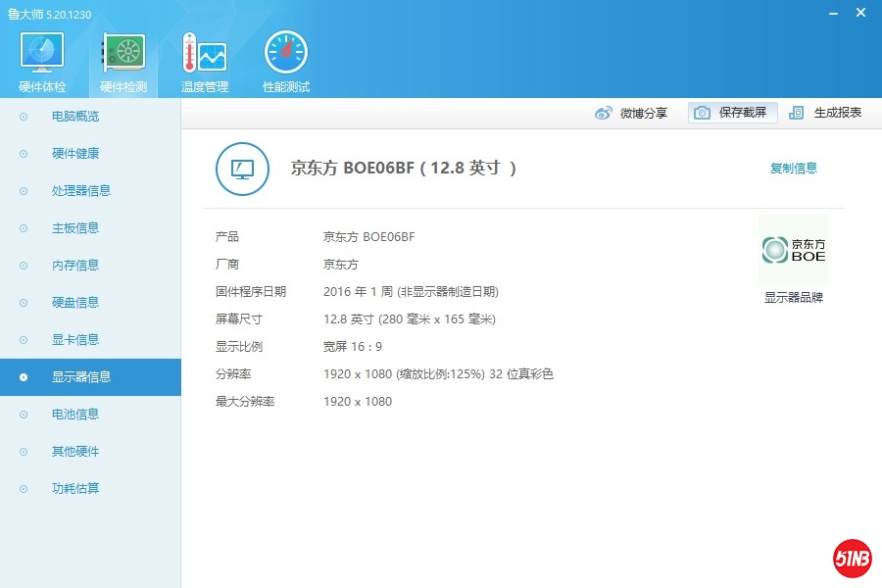This screenshot has height=588, width=882.
Task: Open 性能测试 performance test gauge icon
Action: pos(285,52)
